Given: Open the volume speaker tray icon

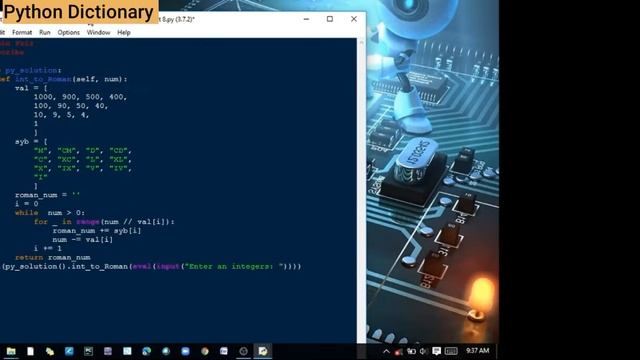Looking at the screenshot, I should click(424, 351).
